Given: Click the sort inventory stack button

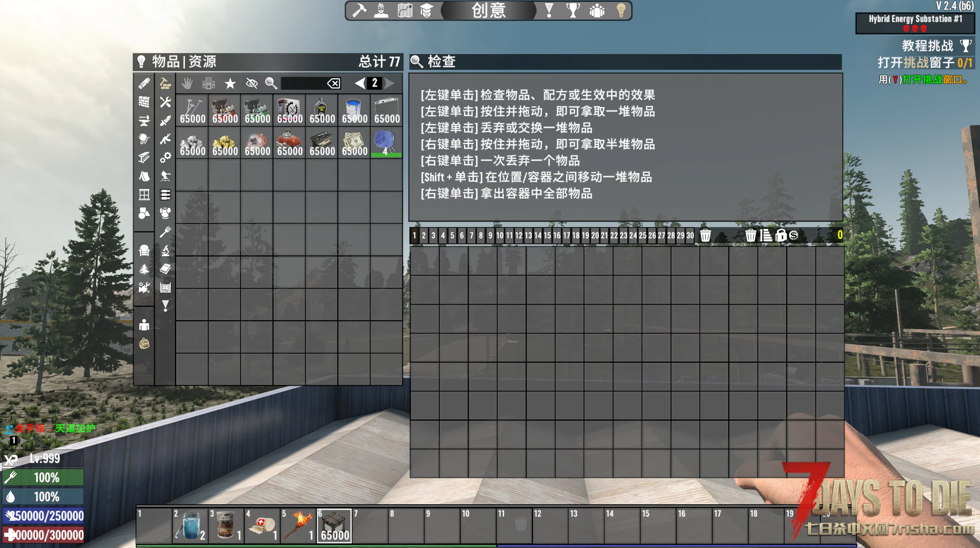Looking at the screenshot, I should click(x=766, y=235).
